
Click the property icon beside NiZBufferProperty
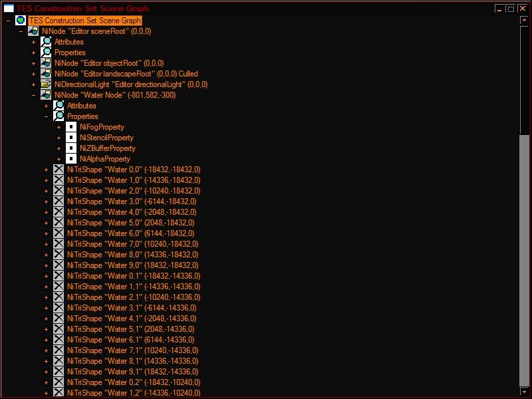(71, 148)
